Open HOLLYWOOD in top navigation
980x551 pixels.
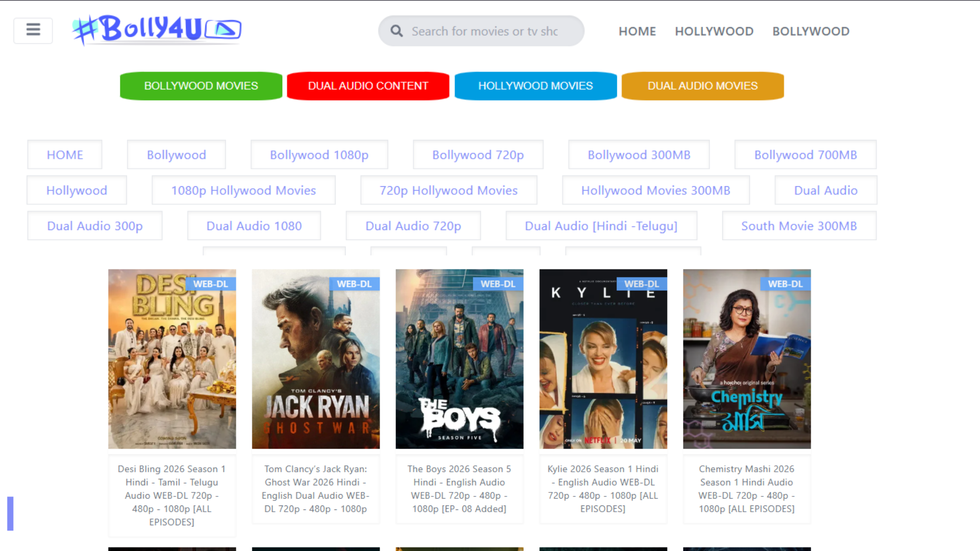pyautogui.click(x=714, y=31)
